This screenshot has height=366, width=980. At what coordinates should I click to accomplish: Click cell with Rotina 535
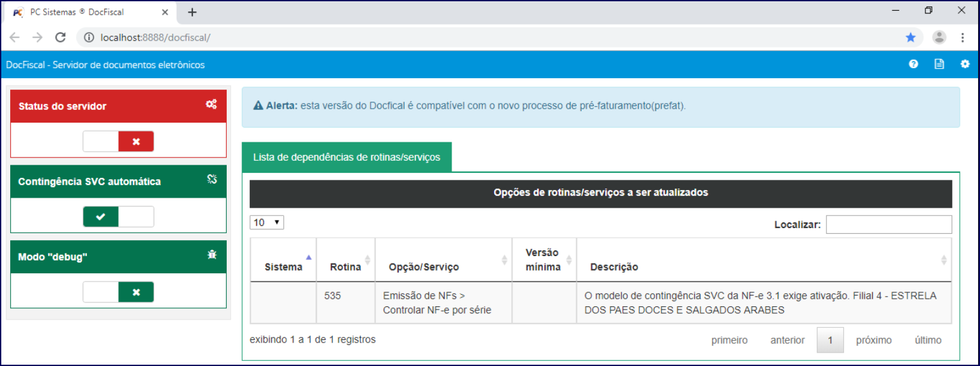point(346,303)
